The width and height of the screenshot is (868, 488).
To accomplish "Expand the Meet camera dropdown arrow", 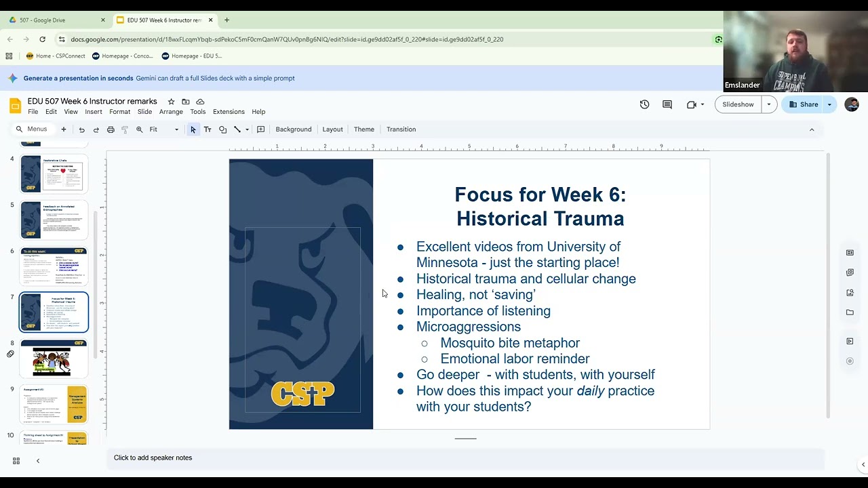I will (702, 104).
